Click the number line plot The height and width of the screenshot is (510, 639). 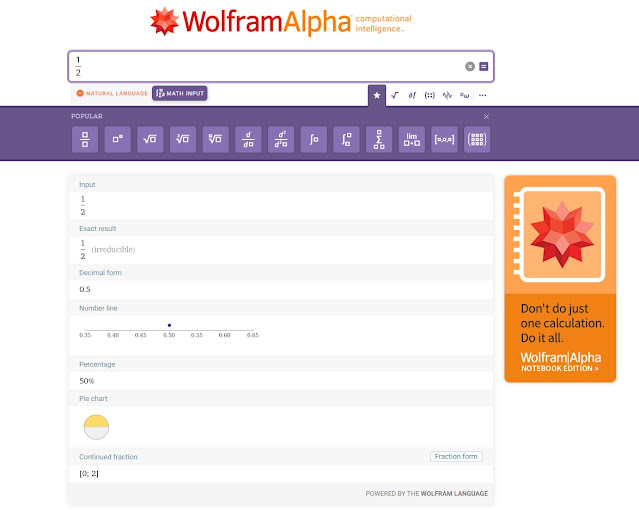(169, 330)
